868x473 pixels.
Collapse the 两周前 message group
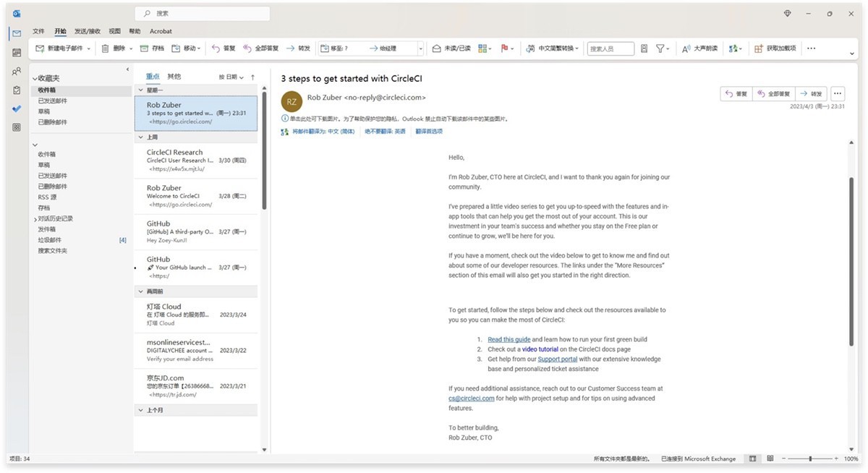click(141, 291)
